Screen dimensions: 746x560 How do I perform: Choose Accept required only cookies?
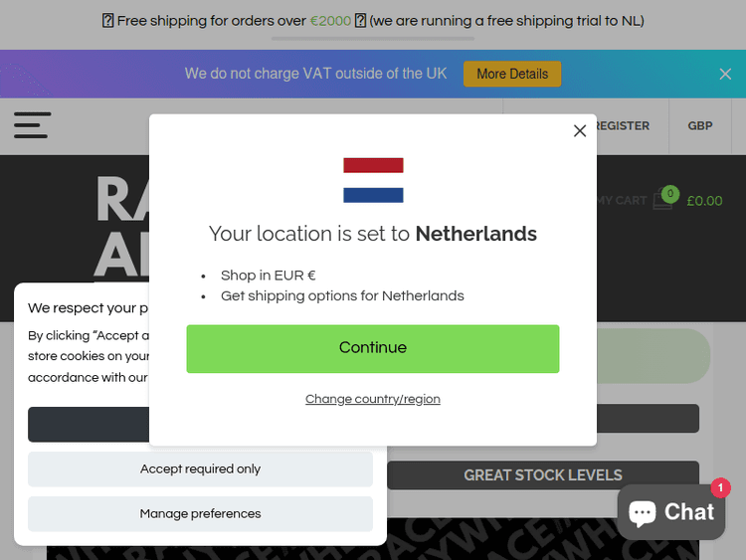(x=200, y=469)
